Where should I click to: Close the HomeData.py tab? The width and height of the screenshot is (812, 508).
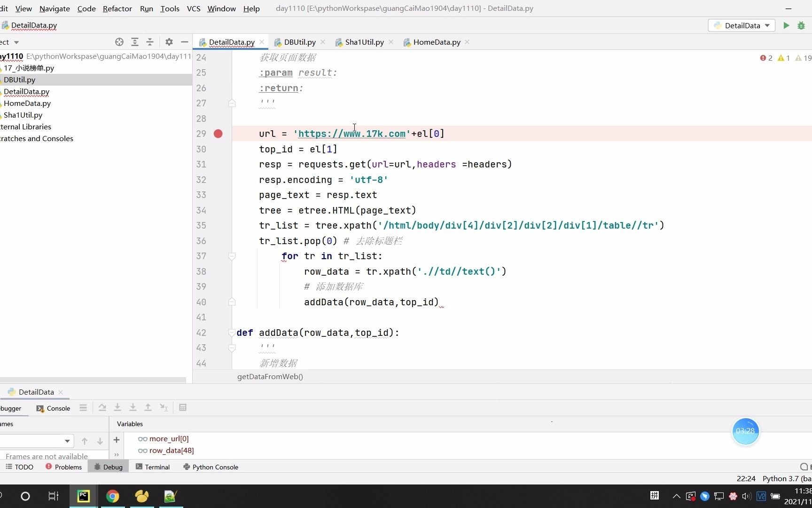(x=467, y=42)
